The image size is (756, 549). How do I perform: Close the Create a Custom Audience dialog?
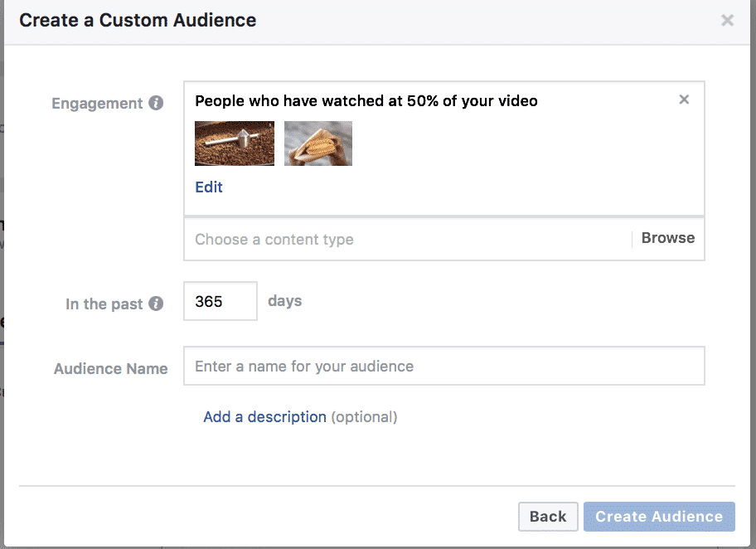point(727,20)
